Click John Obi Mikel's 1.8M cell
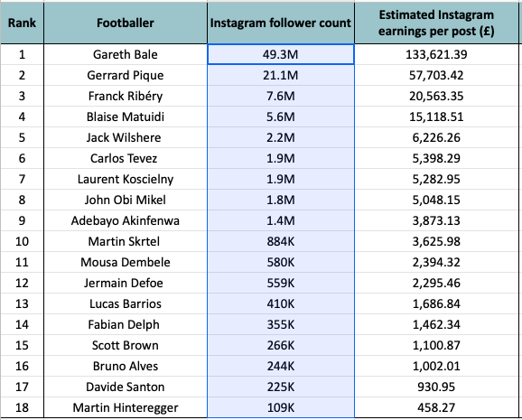The height and width of the screenshot is (420, 522). 281,200
